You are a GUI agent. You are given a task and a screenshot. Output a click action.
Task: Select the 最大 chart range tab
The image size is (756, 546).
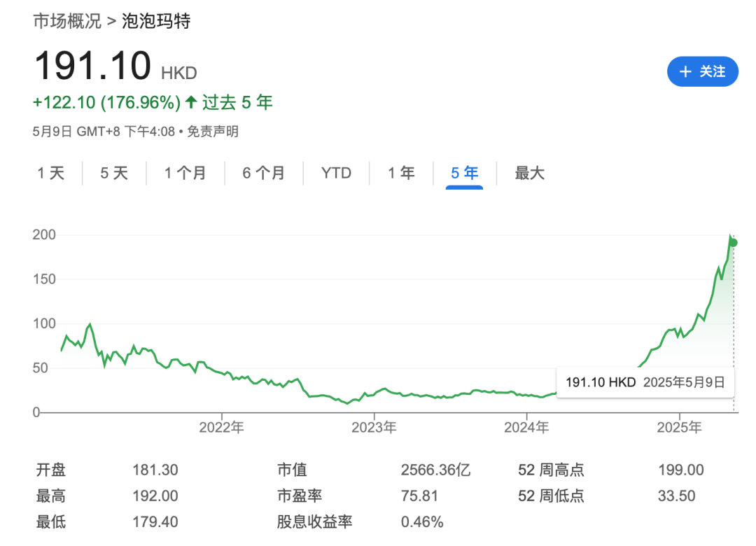[x=530, y=173]
